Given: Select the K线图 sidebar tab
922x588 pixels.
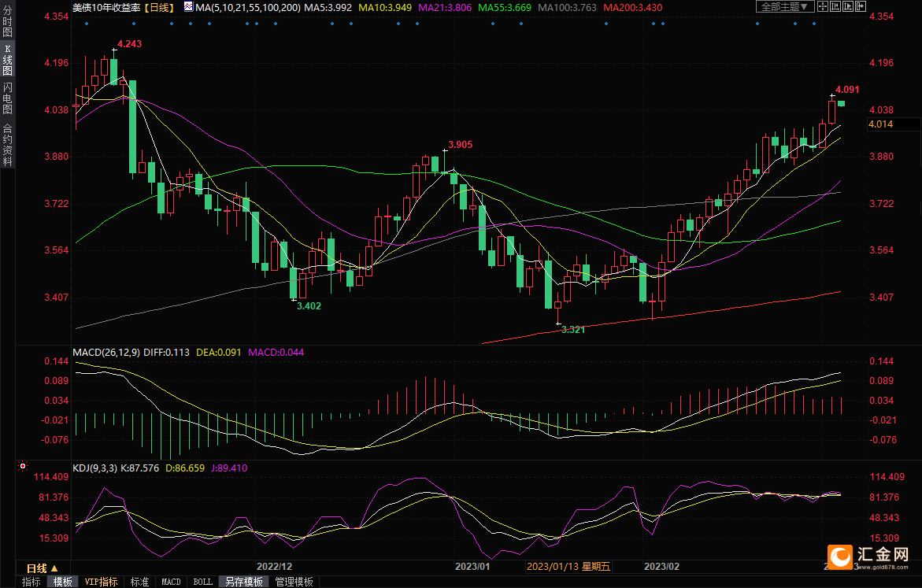Looking at the screenshot, I should coord(7,59).
